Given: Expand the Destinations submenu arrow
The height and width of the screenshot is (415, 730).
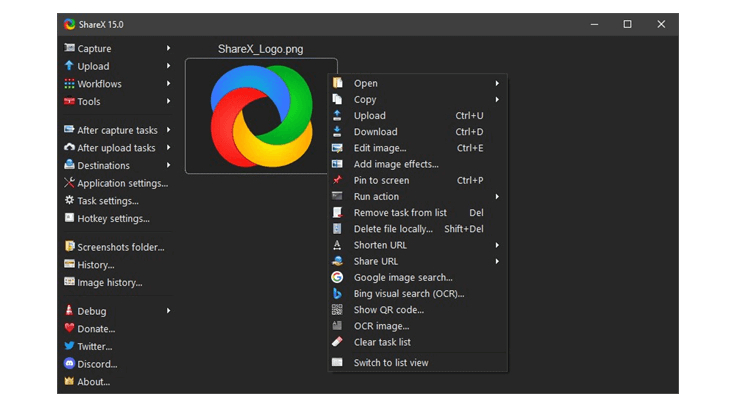Looking at the screenshot, I should 169,165.
